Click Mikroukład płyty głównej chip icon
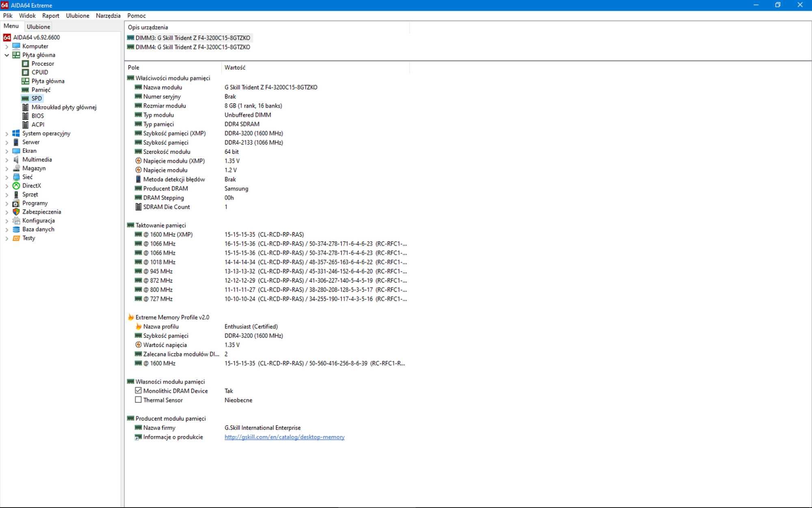Screen dimensions: 812x508 click(x=25, y=107)
